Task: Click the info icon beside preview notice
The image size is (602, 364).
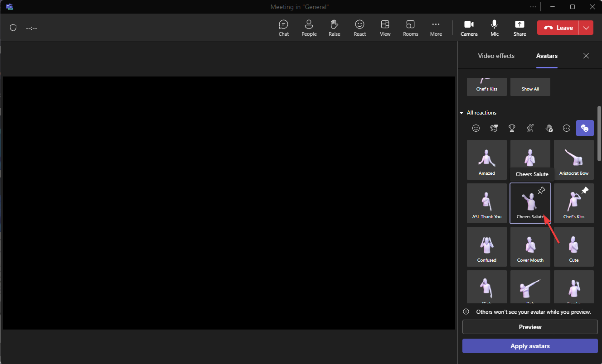Action: (x=466, y=312)
